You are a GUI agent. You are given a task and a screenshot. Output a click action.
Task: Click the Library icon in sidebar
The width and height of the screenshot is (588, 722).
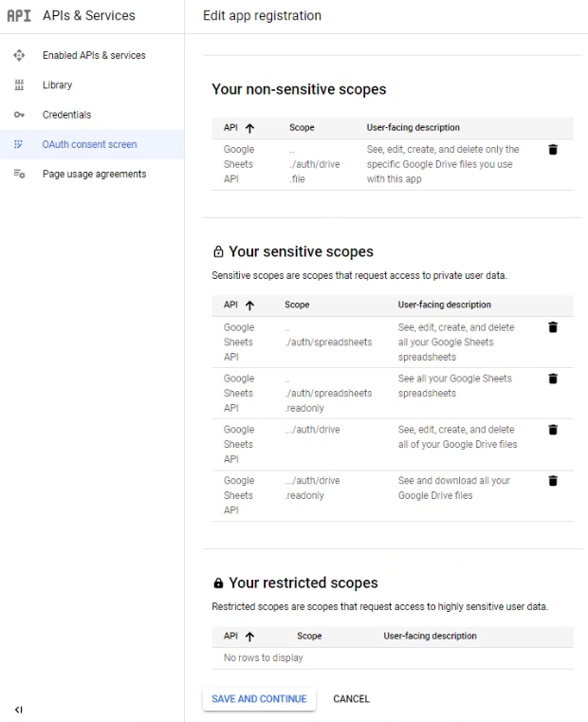(18, 85)
